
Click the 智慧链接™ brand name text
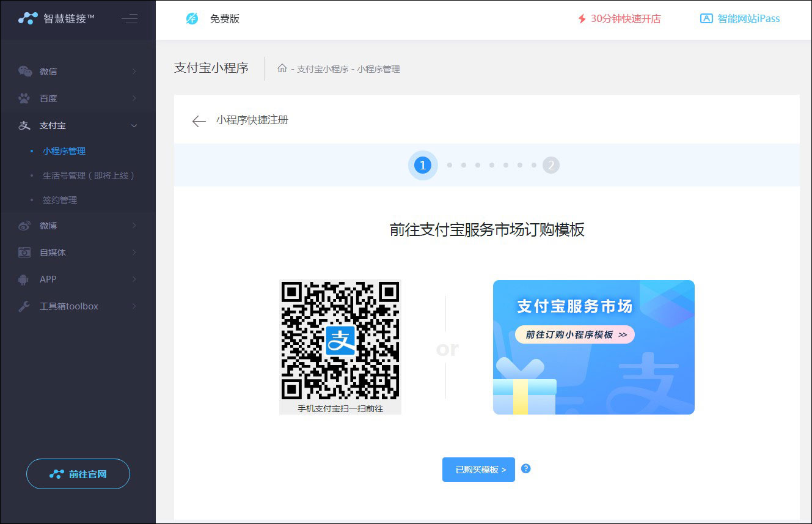pyautogui.click(x=69, y=18)
